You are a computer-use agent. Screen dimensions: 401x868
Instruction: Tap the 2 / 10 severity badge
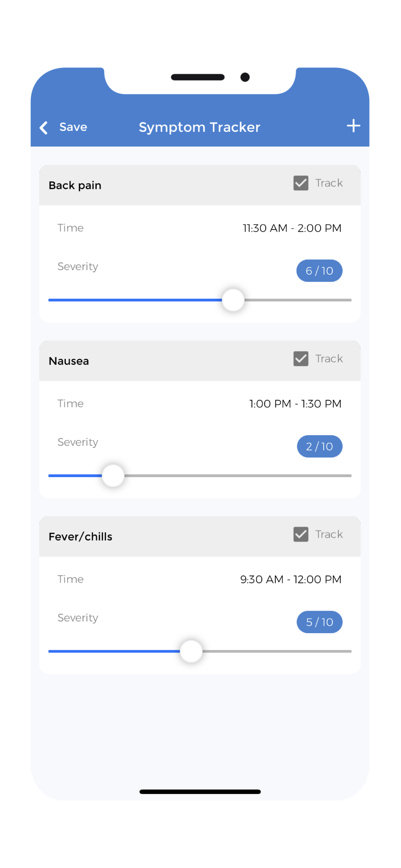[x=319, y=446]
